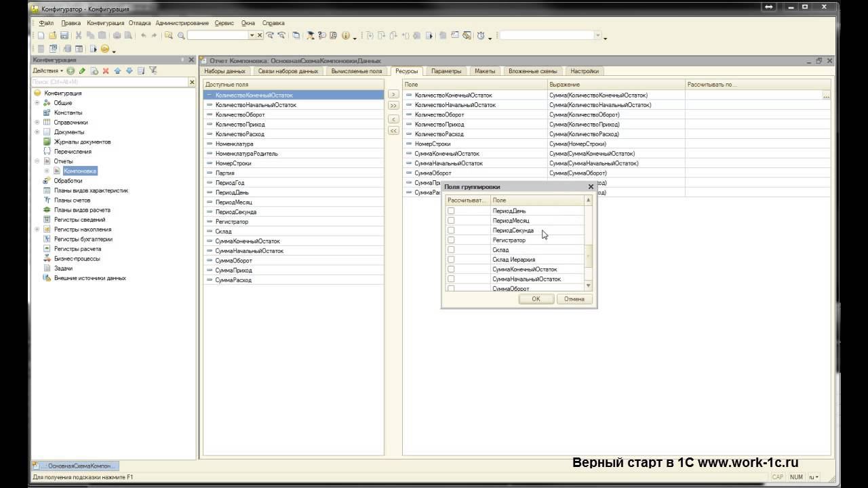Image resolution: width=868 pixels, height=488 pixels.
Task: Tick the ПериодМесяц checkbox
Action: (451, 221)
